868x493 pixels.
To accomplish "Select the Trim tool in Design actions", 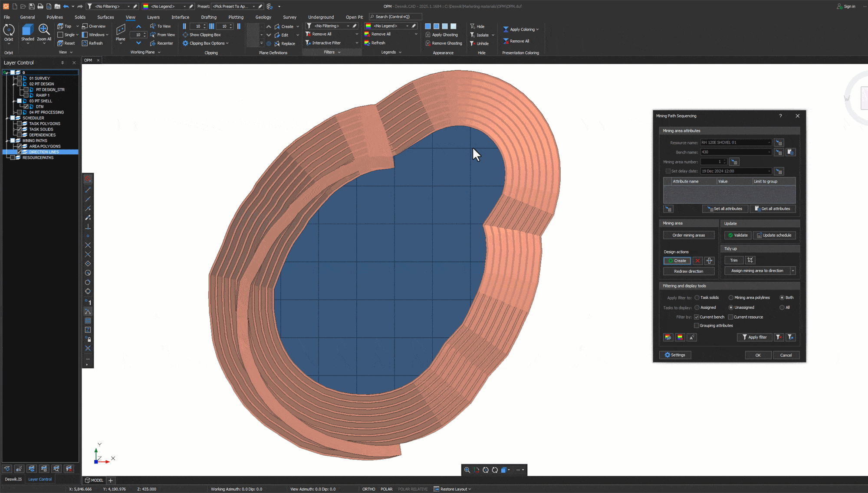I will click(734, 260).
